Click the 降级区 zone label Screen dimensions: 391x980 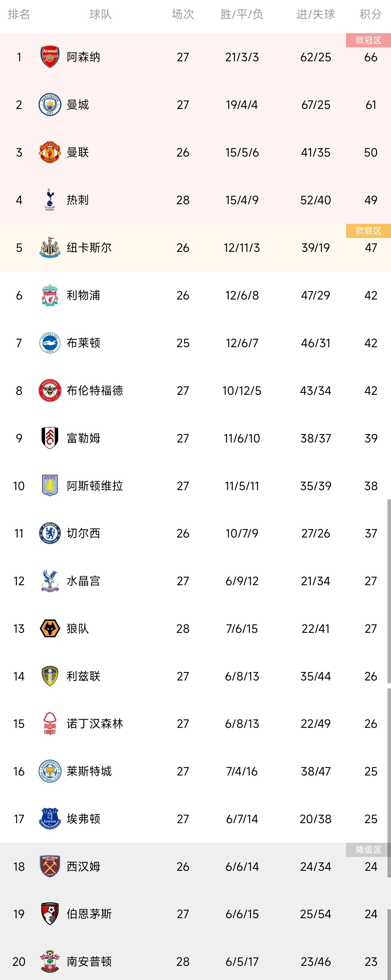point(368,850)
